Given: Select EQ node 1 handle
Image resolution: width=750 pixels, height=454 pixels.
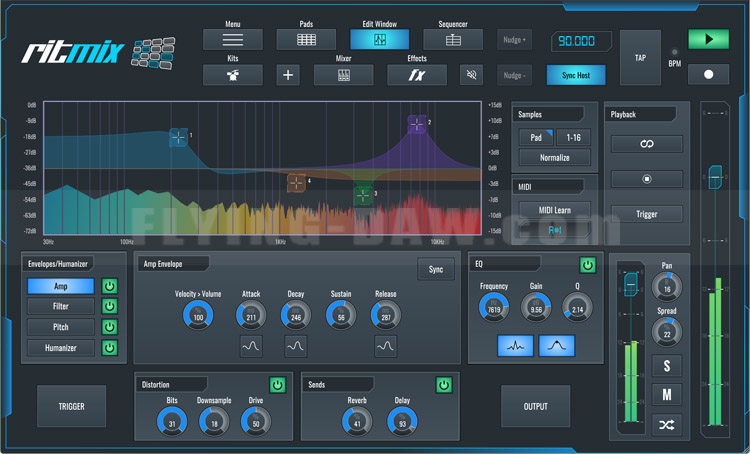Looking at the screenshot, I should (178, 138).
